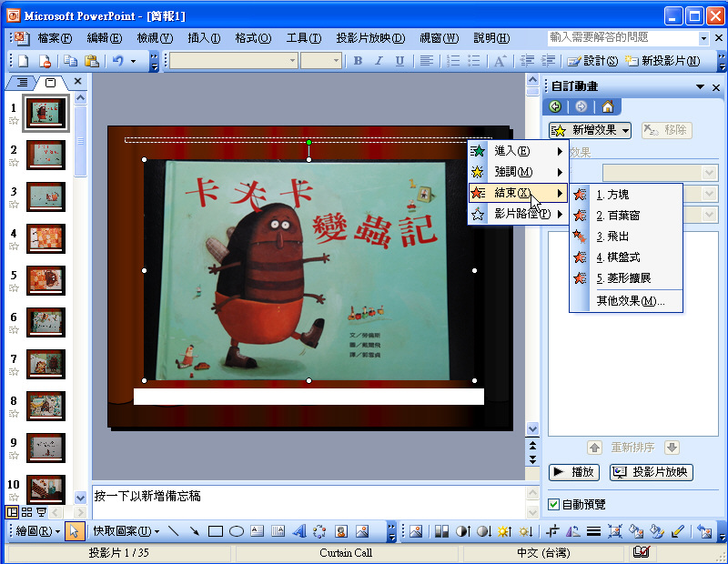This screenshot has height=564, width=728.
Task: Open the Slide Show (投影片放映) menu
Action: [x=370, y=38]
